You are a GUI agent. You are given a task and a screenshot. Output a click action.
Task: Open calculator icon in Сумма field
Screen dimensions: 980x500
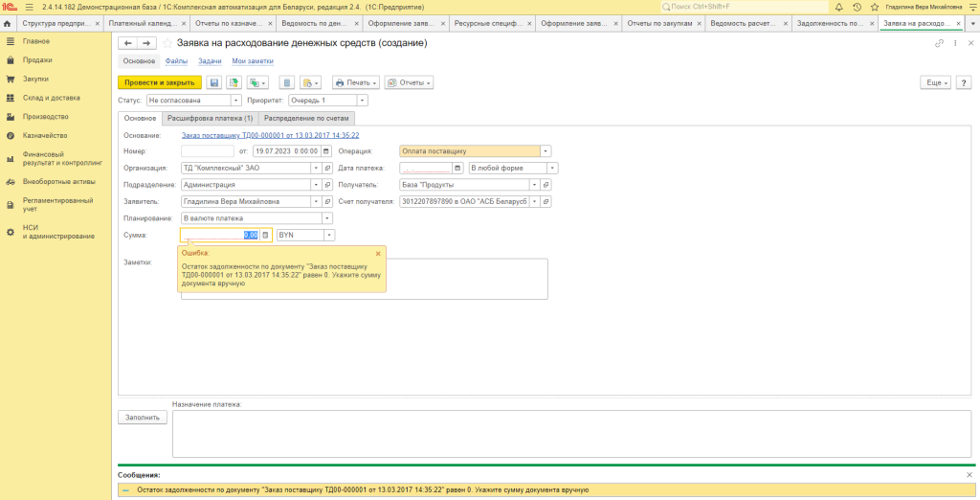pyautogui.click(x=266, y=235)
